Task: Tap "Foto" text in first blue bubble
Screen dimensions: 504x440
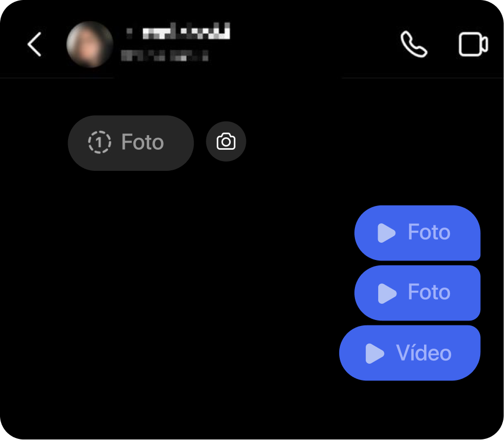Action: (429, 232)
